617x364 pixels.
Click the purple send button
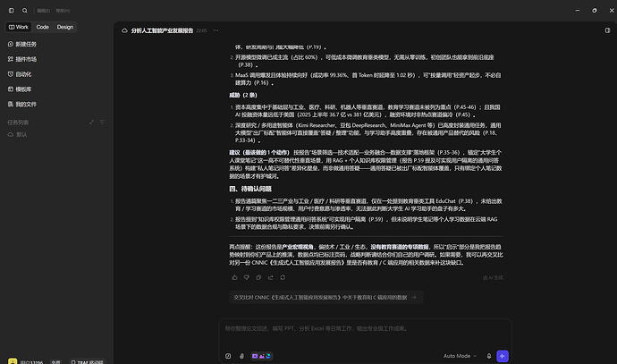click(503, 356)
